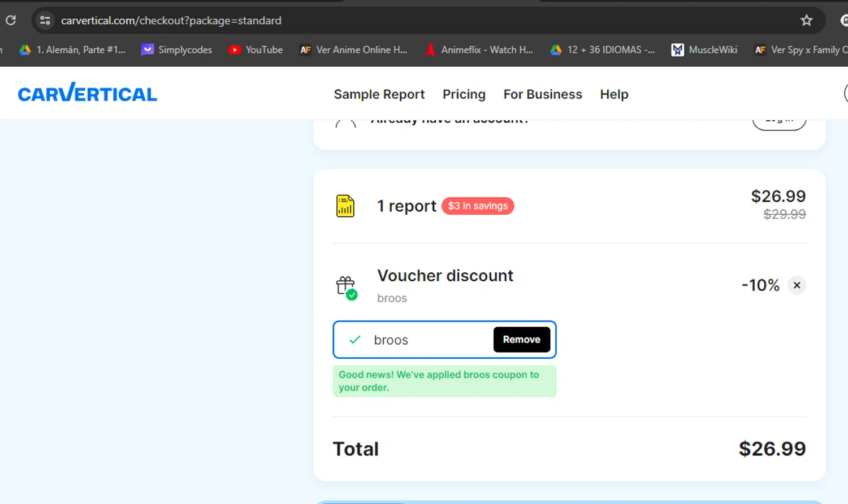Click the '$3 in savings' badge
This screenshot has height=504, width=848.
(478, 206)
